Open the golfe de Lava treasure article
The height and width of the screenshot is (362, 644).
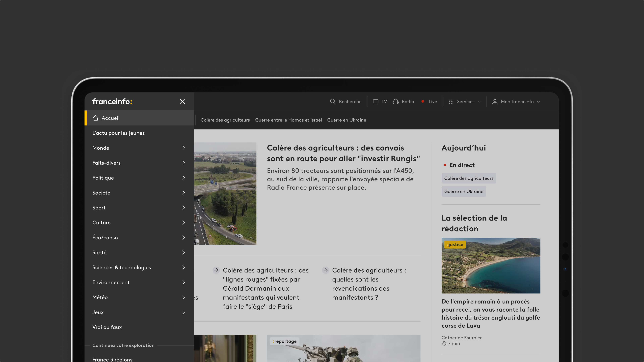click(491, 314)
